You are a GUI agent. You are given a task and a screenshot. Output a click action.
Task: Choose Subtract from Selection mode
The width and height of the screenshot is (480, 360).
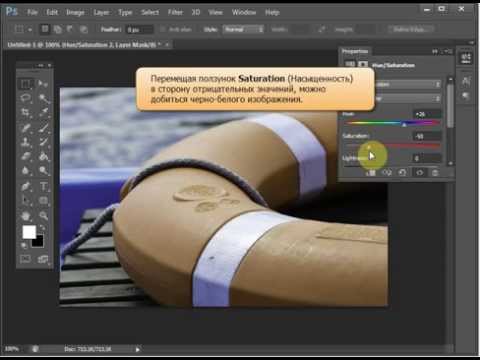pos(70,29)
